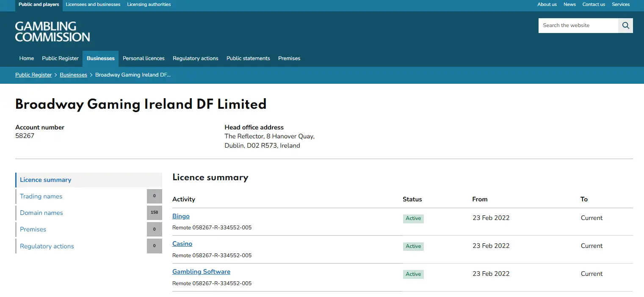
Task: Click the To column header
Action: coord(584,199)
